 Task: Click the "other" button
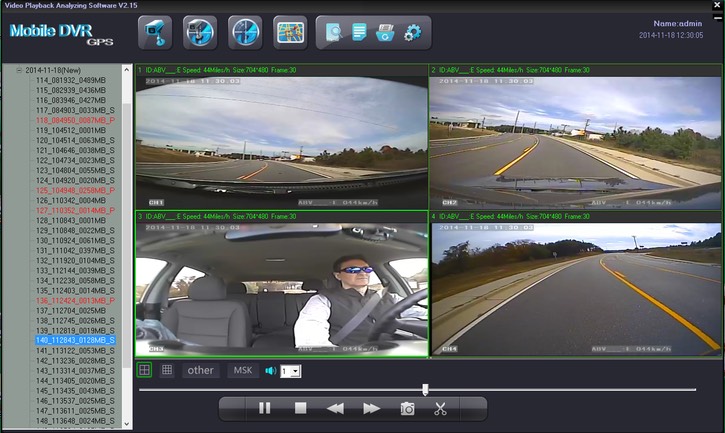pos(201,371)
